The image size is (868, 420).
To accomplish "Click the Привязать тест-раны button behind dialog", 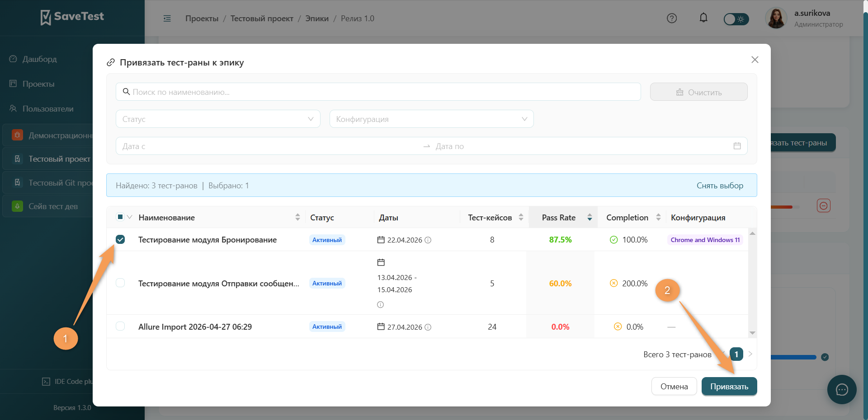I will click(x=802, y=143).
